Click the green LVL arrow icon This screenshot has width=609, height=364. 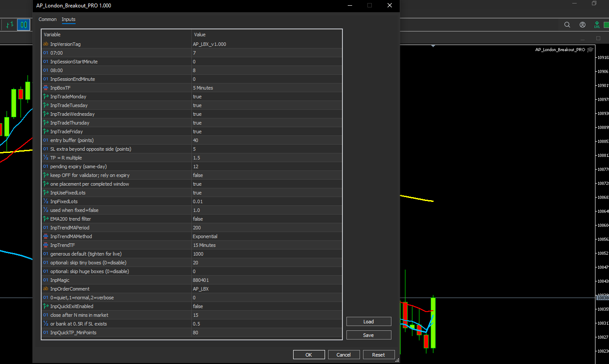597,25
